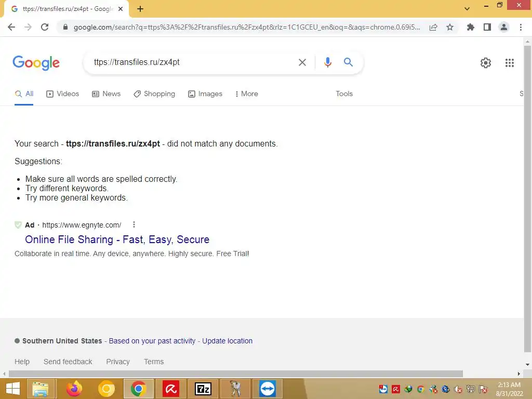This screenshot has width=532, height=399.
Task: Switch to the Shopping tab
Action: pyautogui.click(x=154, y=94)
